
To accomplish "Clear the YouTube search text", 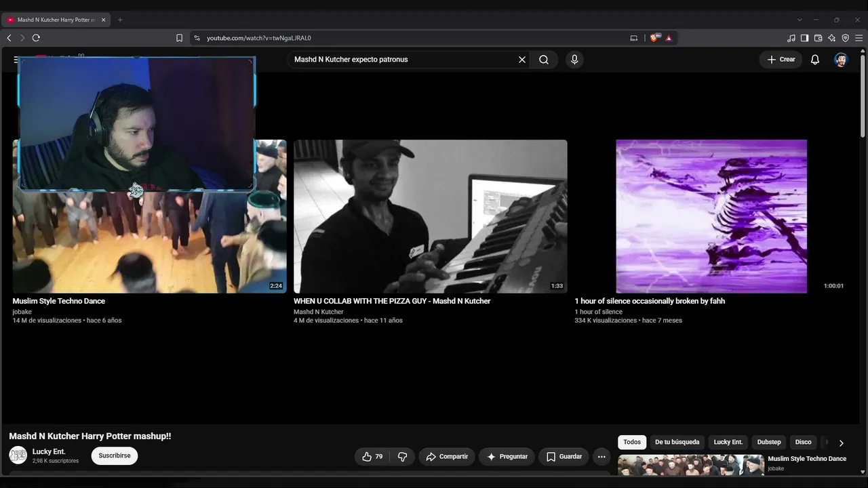I will tap(522, 60).
